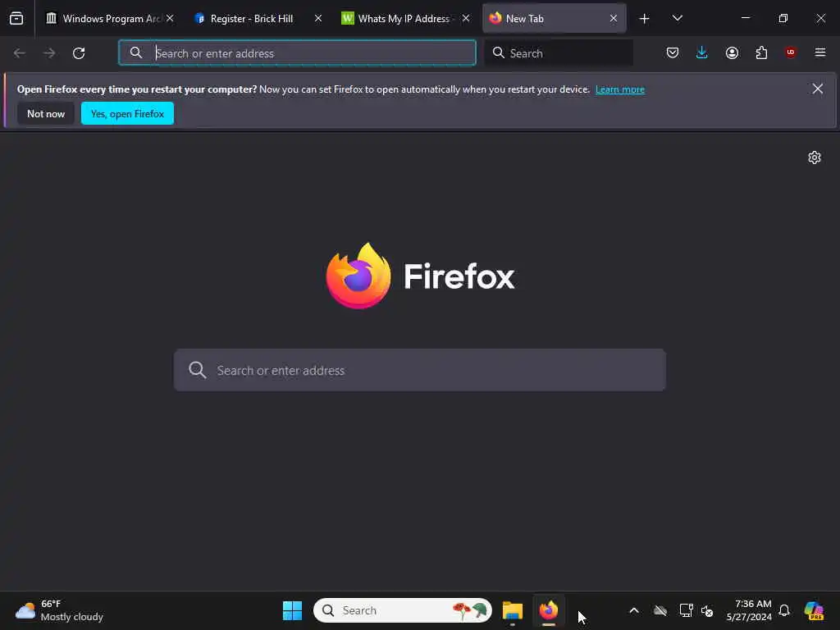Open a new tab with plus button

(x=645, y=19)
